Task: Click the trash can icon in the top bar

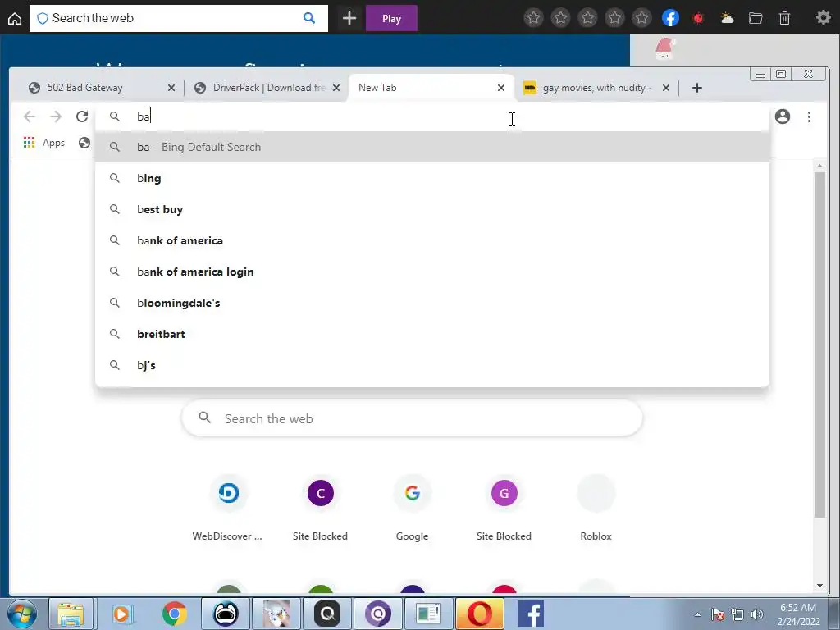Action: point(784,18)
